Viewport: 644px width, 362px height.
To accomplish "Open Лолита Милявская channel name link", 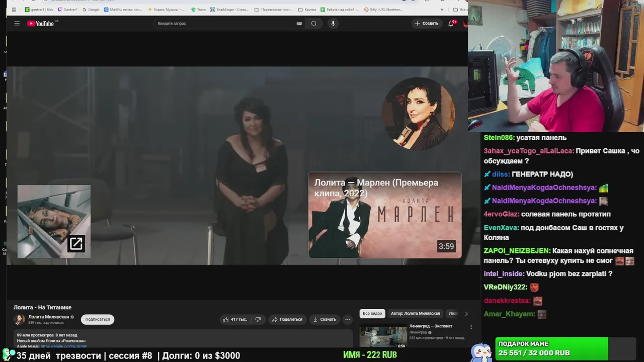I will (x=48, y=317).
